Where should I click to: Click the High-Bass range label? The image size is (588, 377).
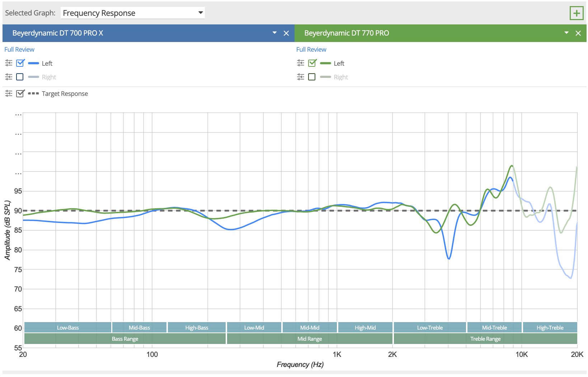point(197,327)
